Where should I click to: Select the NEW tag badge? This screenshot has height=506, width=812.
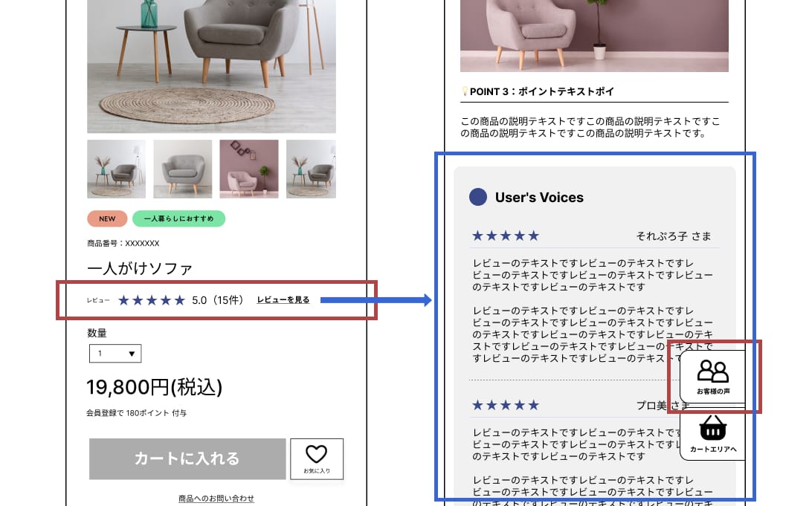click(107, 219)
